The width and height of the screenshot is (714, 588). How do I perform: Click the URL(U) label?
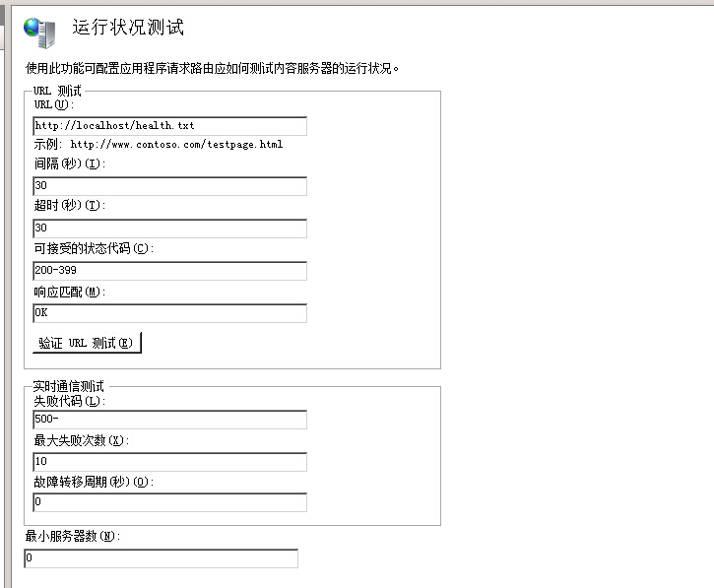point(54,104)
